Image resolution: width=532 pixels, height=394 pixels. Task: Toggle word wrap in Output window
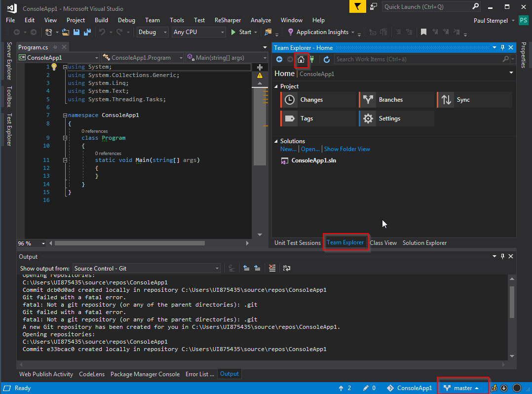287,268
